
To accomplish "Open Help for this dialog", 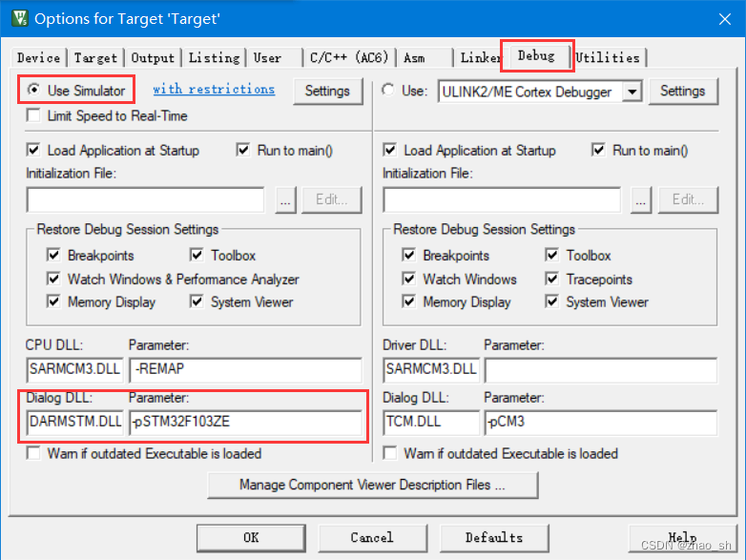I will tap(682, 538).
